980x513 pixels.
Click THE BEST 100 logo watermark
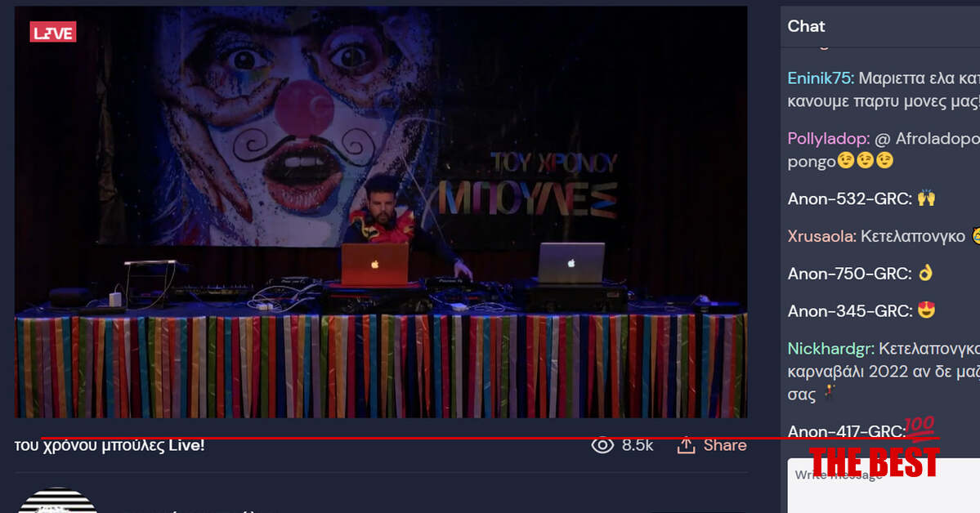coord(874,453)
